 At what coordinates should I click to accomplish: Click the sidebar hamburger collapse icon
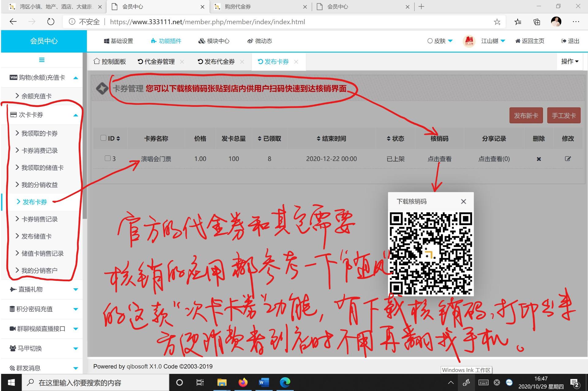click(42, 60)
